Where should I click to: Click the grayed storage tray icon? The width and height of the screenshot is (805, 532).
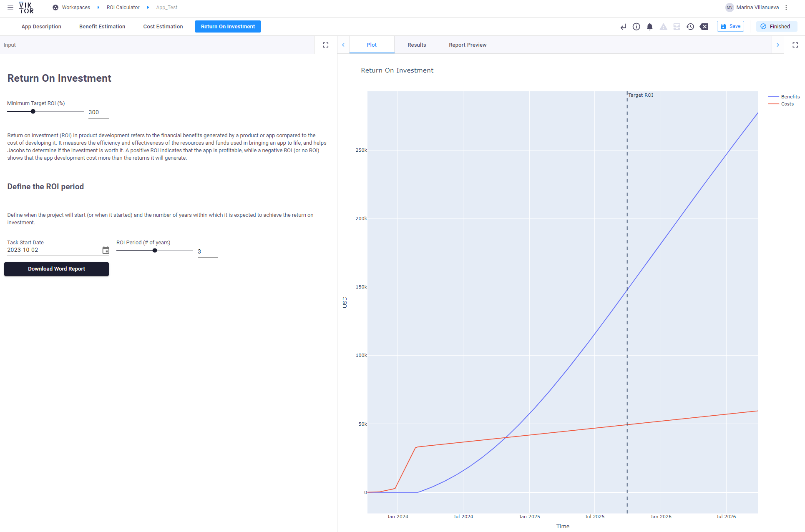coord(677,27)
